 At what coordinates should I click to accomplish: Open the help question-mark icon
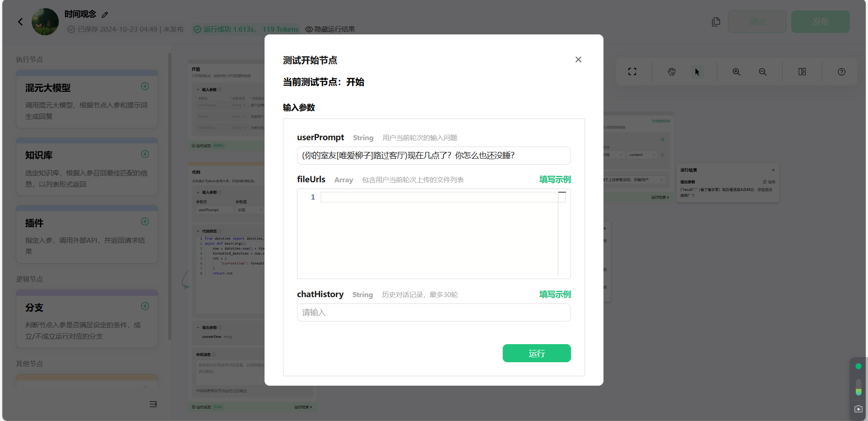point(841,72)
